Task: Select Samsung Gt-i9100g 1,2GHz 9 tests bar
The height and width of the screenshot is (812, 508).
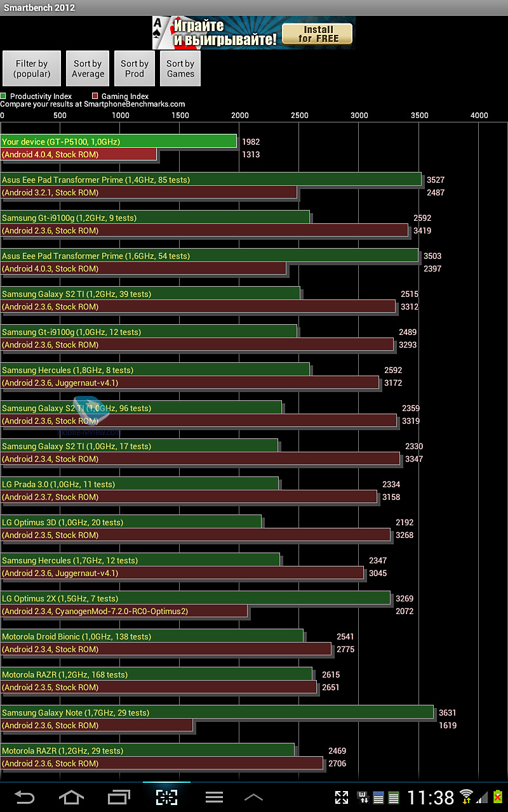Action: click(x=156, y=218)
